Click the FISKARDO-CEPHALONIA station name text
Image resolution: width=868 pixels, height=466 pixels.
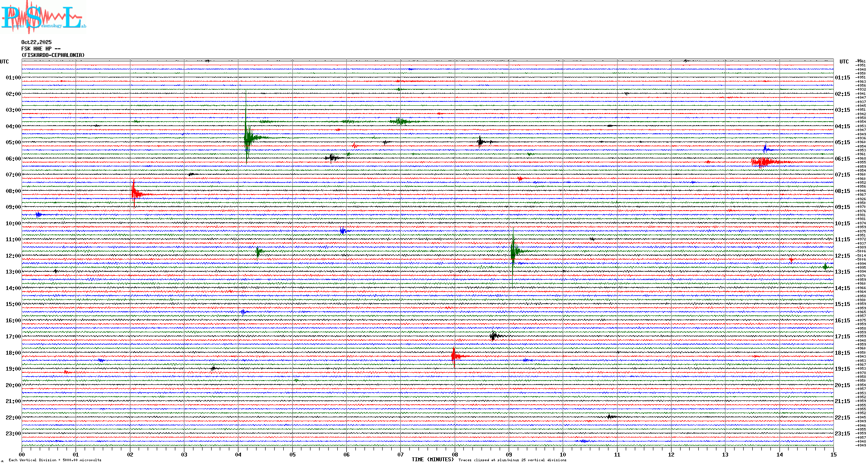pos(53,55)
